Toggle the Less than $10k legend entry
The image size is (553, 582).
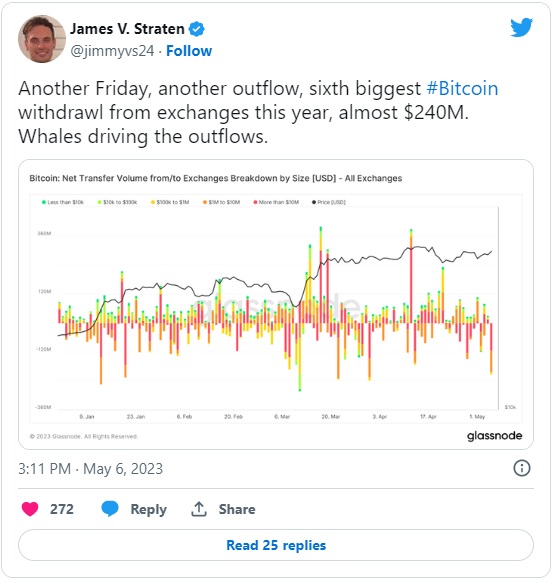click(x=63, y=202)
